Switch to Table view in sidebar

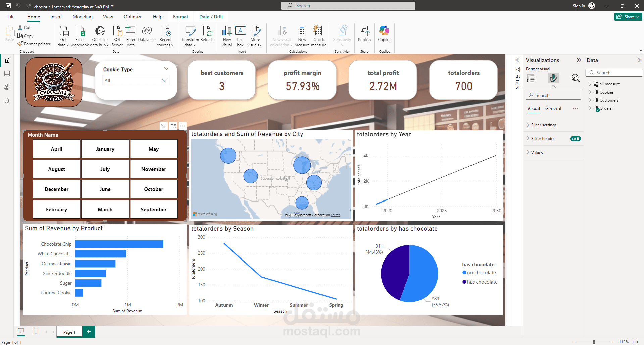pos(7,74)
